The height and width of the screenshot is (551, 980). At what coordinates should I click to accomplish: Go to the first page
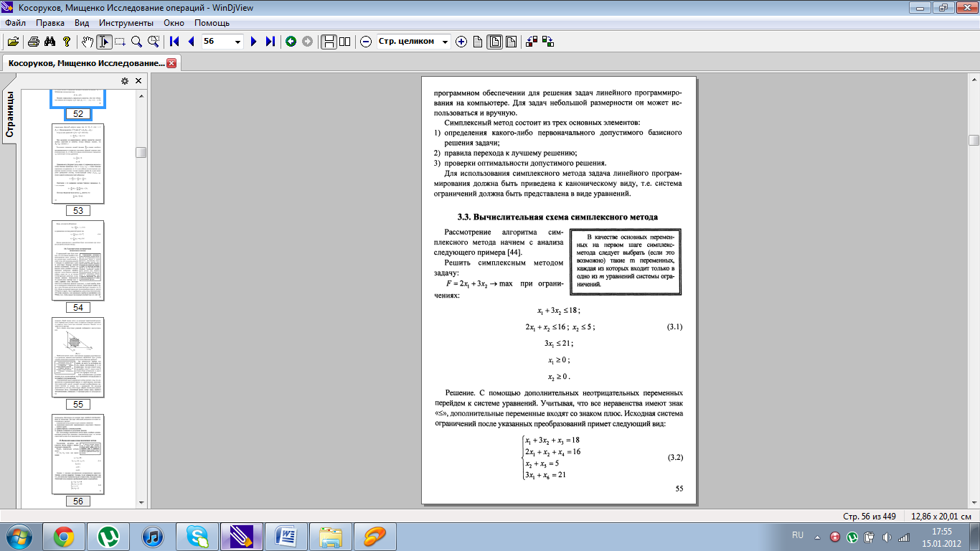[x=174, y=42]
